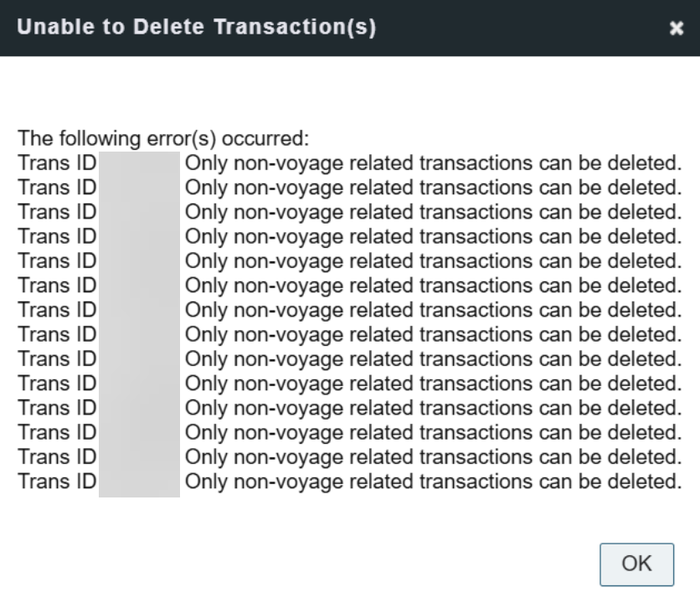Image resolution: width=700 pixels, height=603 pixels.
Task: Click the third error message line
Action: (x=432, y=210)
